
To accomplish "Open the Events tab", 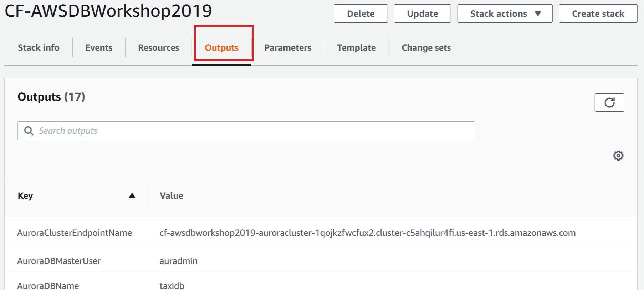I will 99,47.
